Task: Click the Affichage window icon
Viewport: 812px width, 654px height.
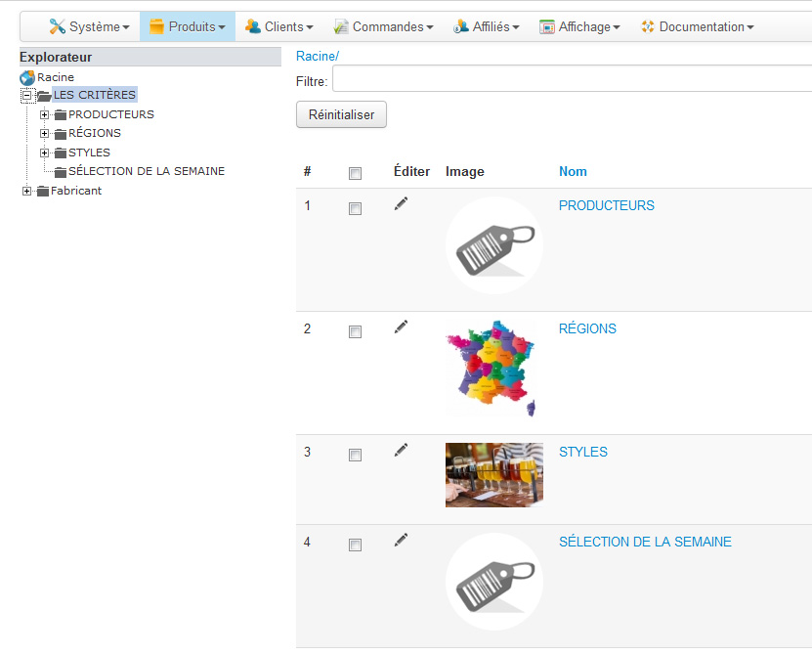Action: (x=547, y=27)
